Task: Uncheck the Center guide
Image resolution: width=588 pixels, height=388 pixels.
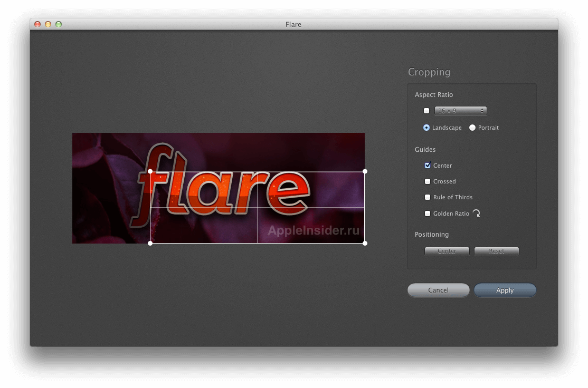Action: (x=428, y=166)
